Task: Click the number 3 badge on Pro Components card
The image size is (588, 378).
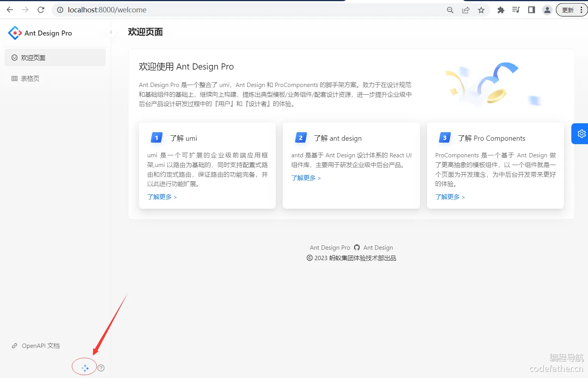Action: click(444, 138)
